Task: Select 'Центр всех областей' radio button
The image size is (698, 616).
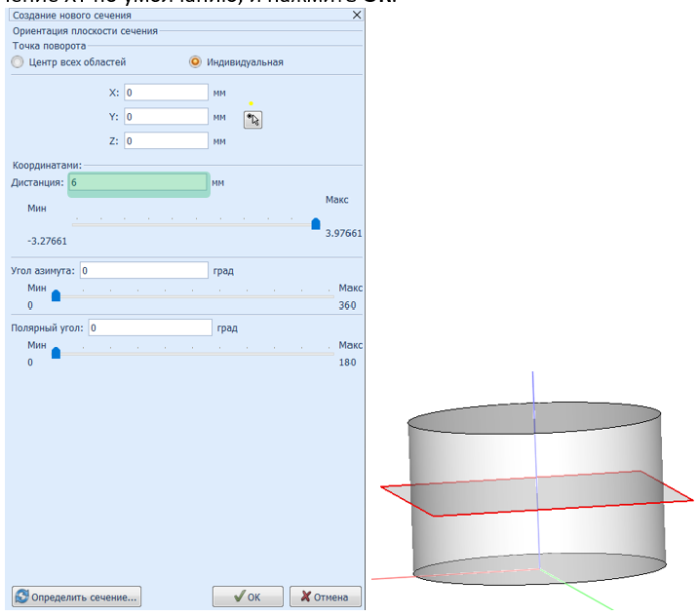Action: pos(17,62)
